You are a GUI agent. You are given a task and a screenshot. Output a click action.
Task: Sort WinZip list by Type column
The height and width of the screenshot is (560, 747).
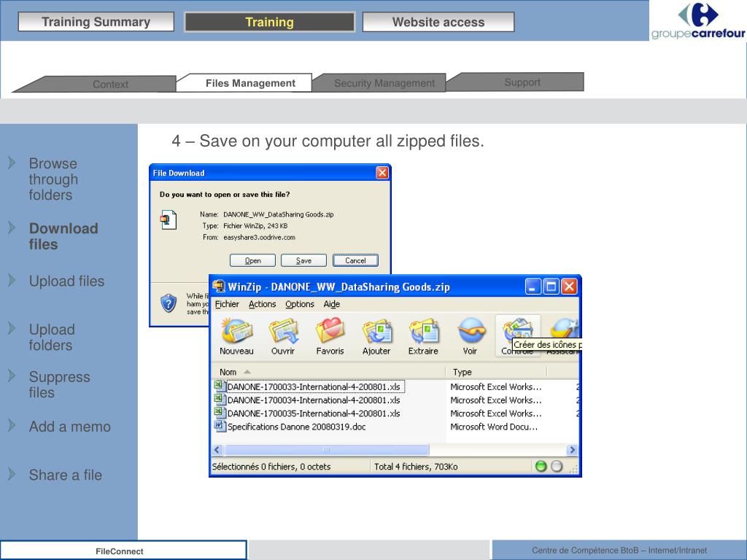tap(496, 372)
